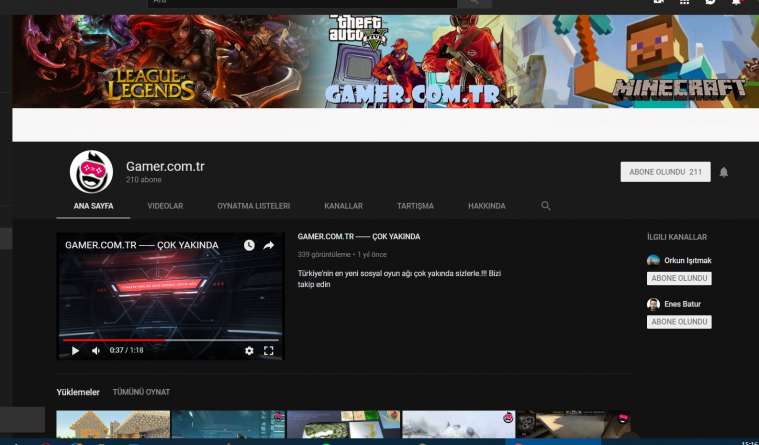Click the channel search magnifier icon
Viewport: 759px width, 445px height.
546,206
